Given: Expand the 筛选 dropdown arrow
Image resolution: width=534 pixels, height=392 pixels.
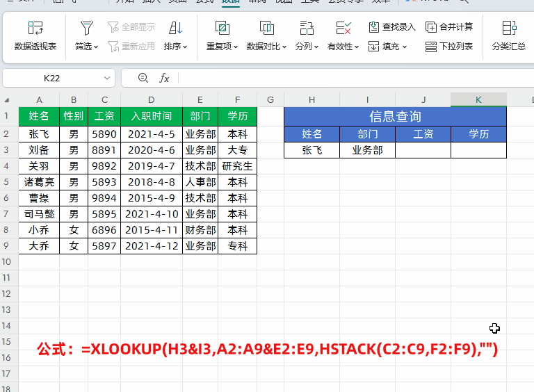Looking at the screenshot, I should tap(96, 47).
